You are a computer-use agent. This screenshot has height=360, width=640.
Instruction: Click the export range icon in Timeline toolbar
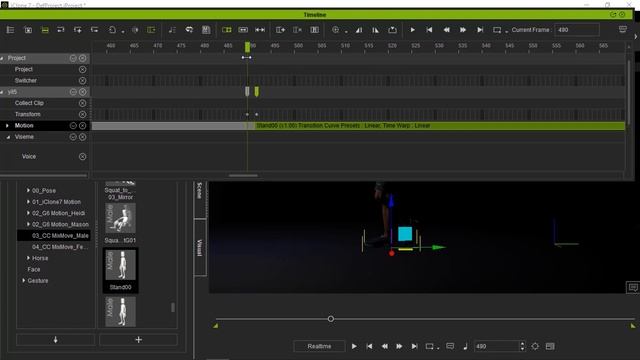pos(392,30)
